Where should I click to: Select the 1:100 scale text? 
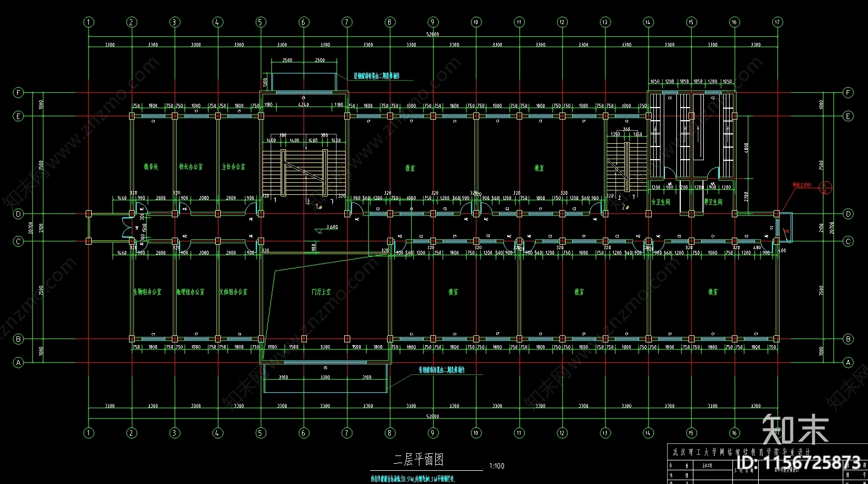pyautogui.click(x=496, y=466)
